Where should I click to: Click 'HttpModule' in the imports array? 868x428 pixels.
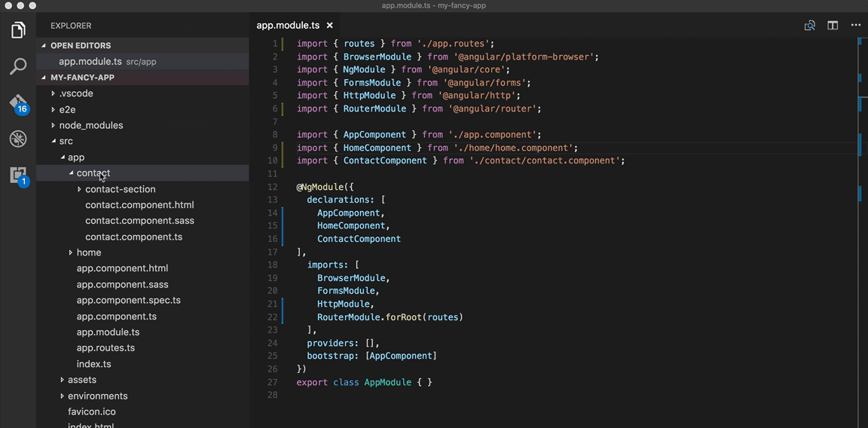click(x=344, y=304)
